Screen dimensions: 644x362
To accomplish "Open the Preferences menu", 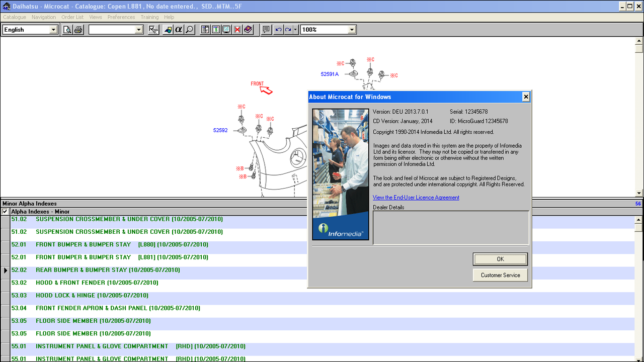I will point(121,17).
